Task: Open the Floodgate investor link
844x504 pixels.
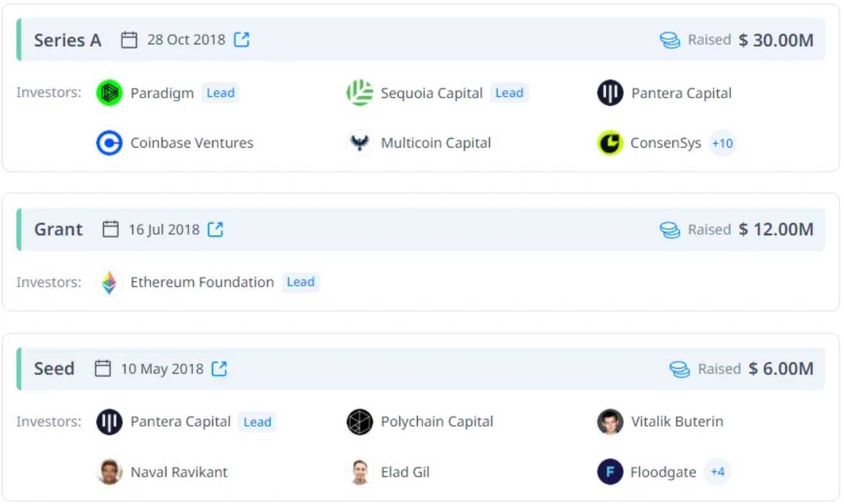Action: (x=663, y=472)
